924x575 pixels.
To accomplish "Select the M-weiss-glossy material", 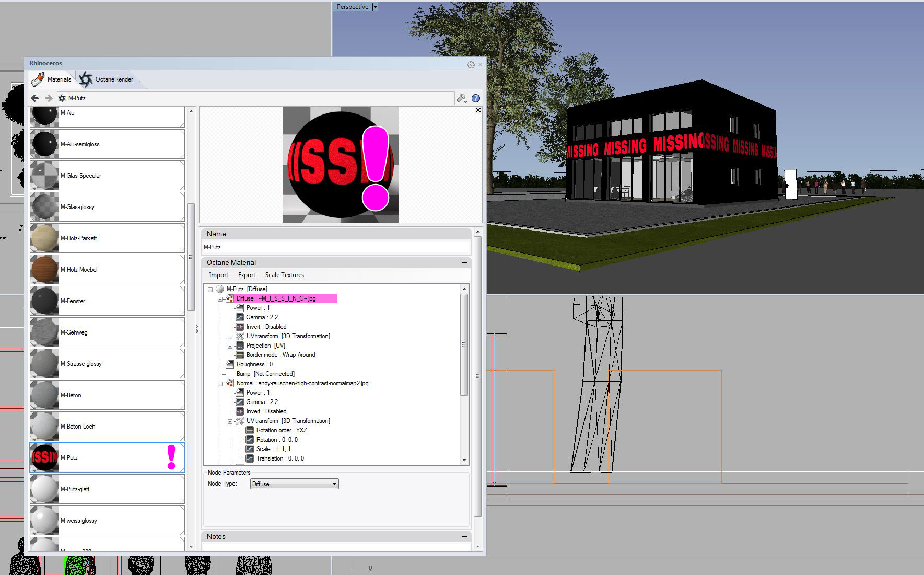I will pyautogui.click(x=107, y=521).
